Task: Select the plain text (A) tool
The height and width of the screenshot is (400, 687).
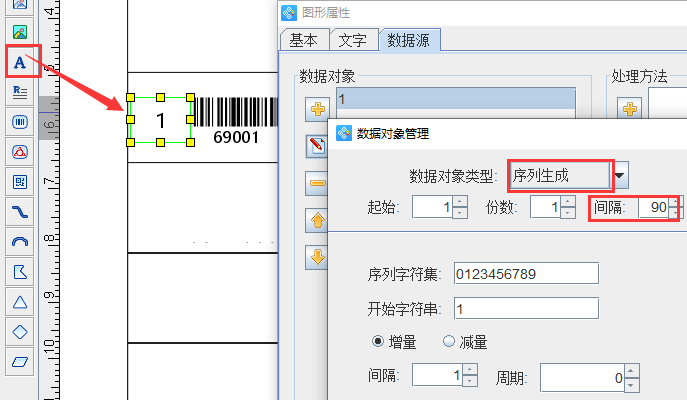Action: point(20,62)
